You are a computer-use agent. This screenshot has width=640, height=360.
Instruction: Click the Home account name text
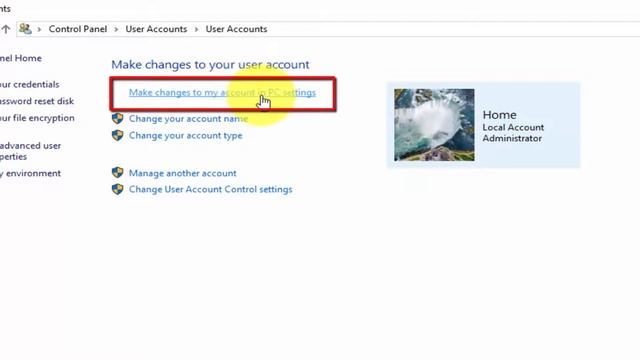(x=499, y=115)
